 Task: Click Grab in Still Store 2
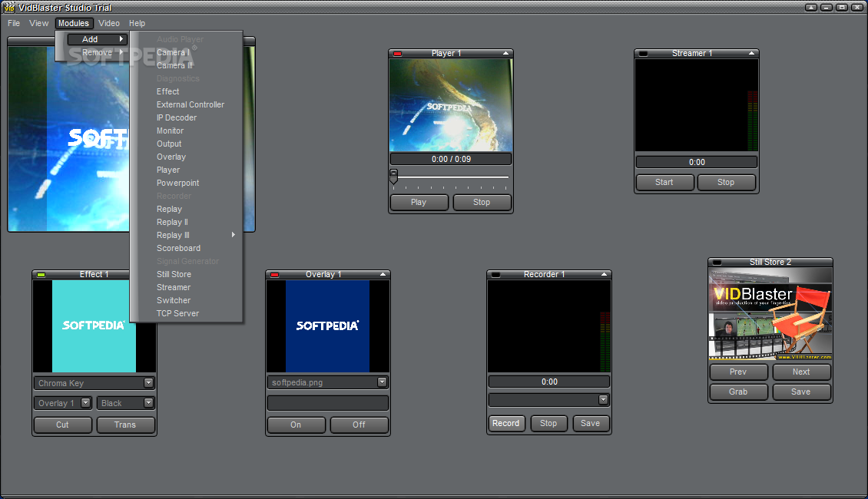pos(738,392)
